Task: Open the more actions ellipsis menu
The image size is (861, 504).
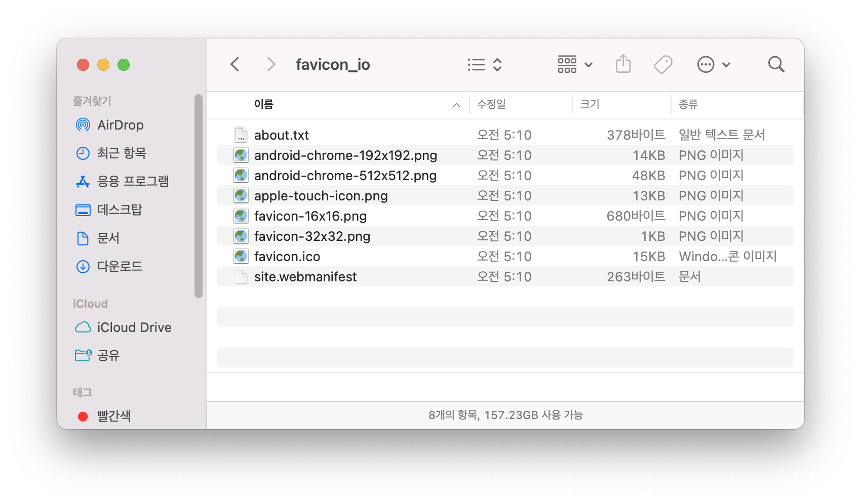Action: pyautogui.click(x=714, y=64)
